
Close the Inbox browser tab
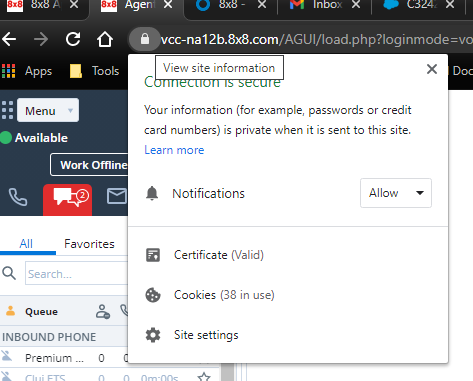click(356, 5)
